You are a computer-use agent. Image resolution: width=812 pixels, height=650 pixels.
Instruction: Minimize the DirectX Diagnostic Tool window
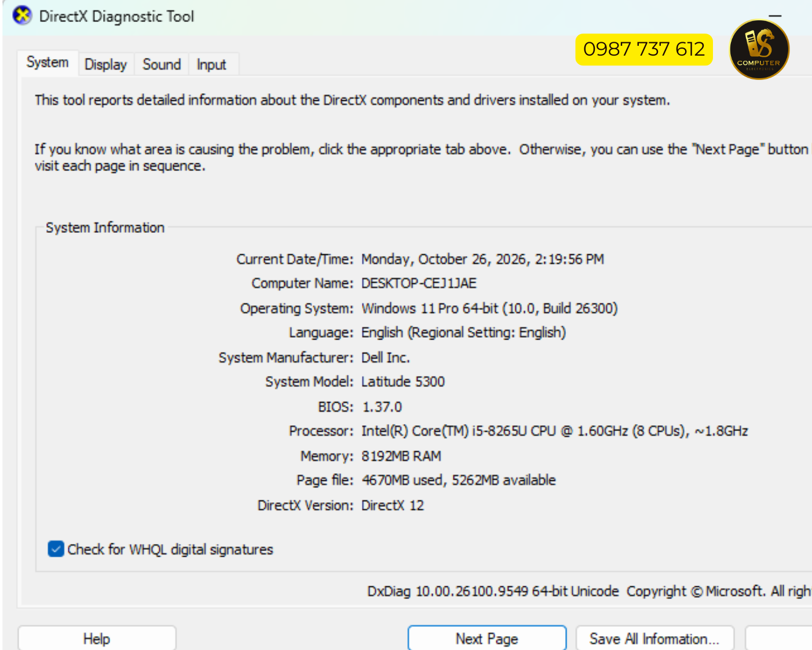coord(775,16)
